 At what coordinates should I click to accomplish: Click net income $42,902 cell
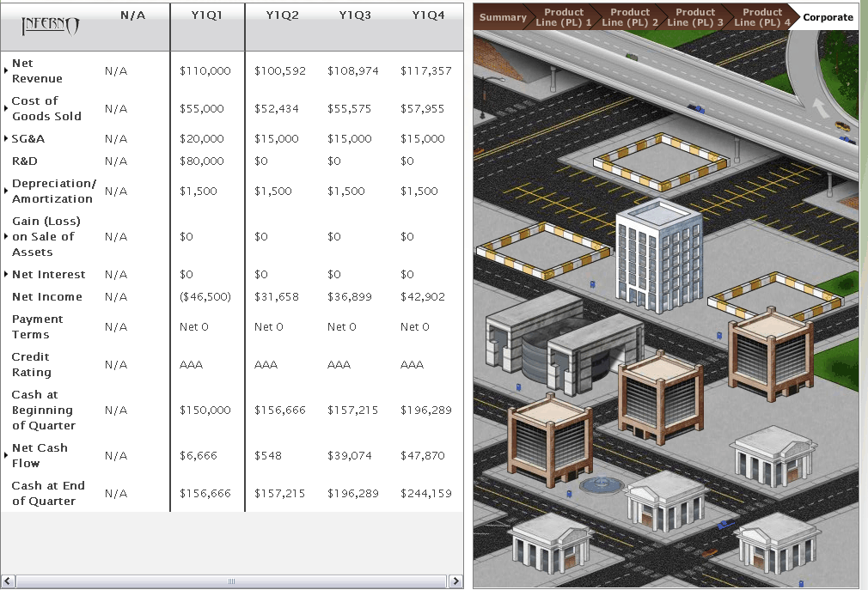[422, 296]
